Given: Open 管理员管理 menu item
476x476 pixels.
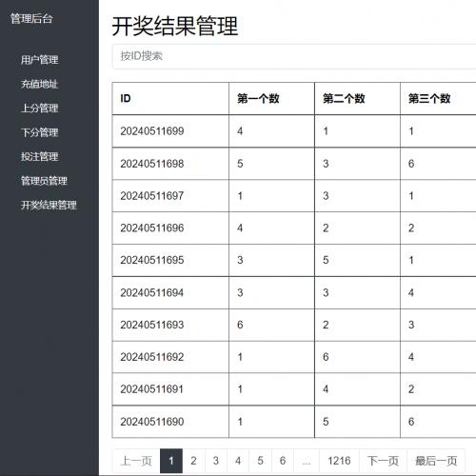Looking at the screenshot, I should pos(44,181).
